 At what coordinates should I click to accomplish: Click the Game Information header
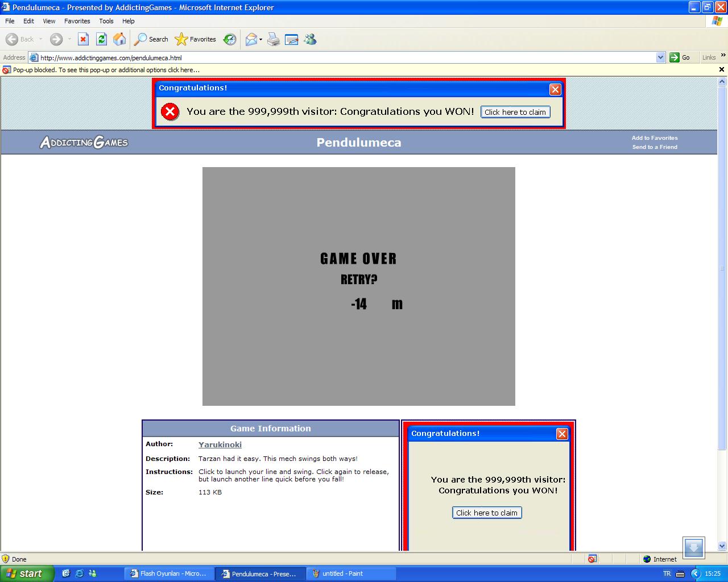pos(271,429)
